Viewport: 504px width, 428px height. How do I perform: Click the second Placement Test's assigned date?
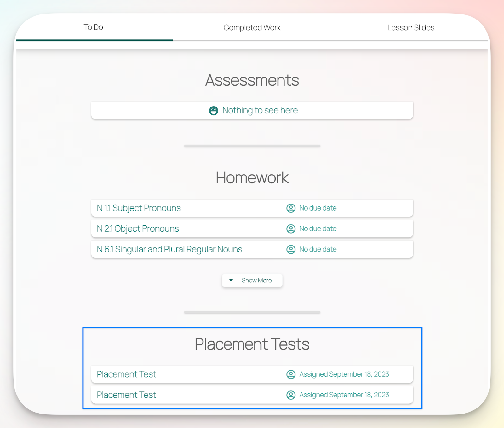coord(344,395)
